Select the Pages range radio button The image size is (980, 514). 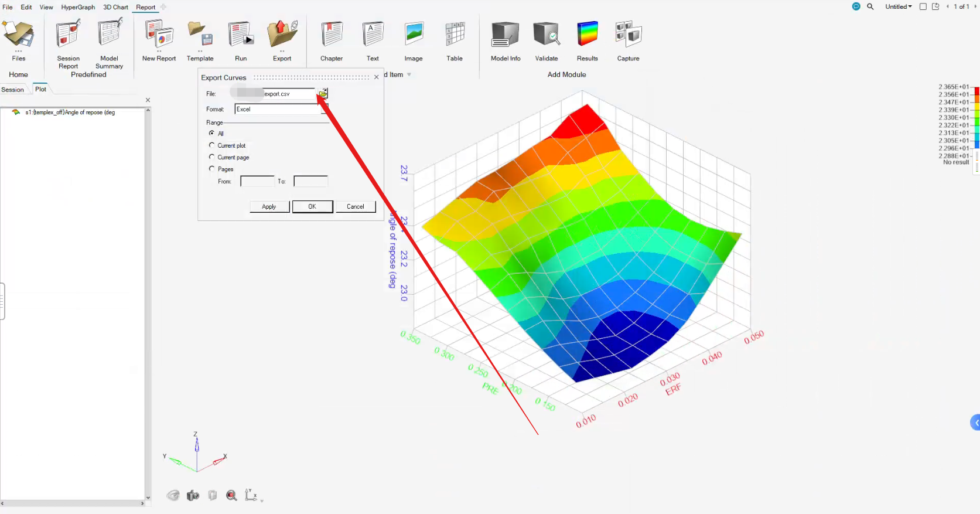(x=212, y=168)
